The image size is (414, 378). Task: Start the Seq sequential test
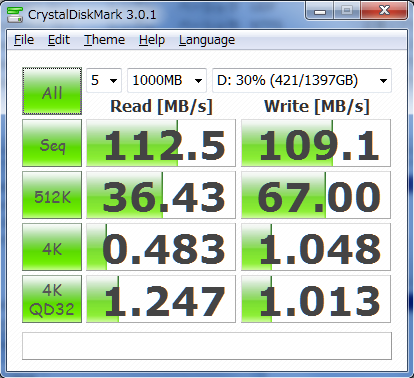click(x=52, y=143)
